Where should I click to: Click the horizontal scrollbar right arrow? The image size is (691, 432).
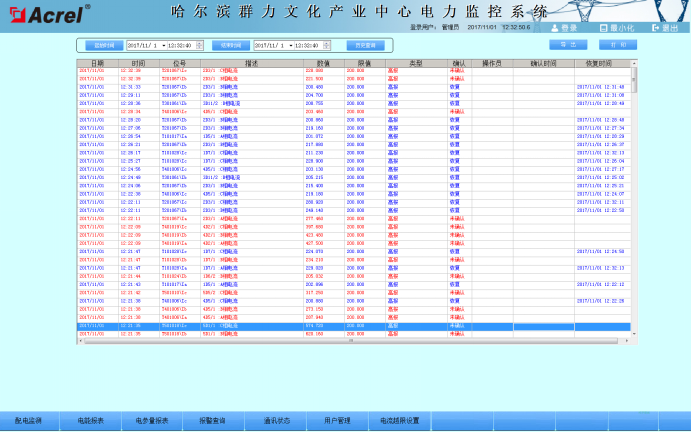(627, 341)
